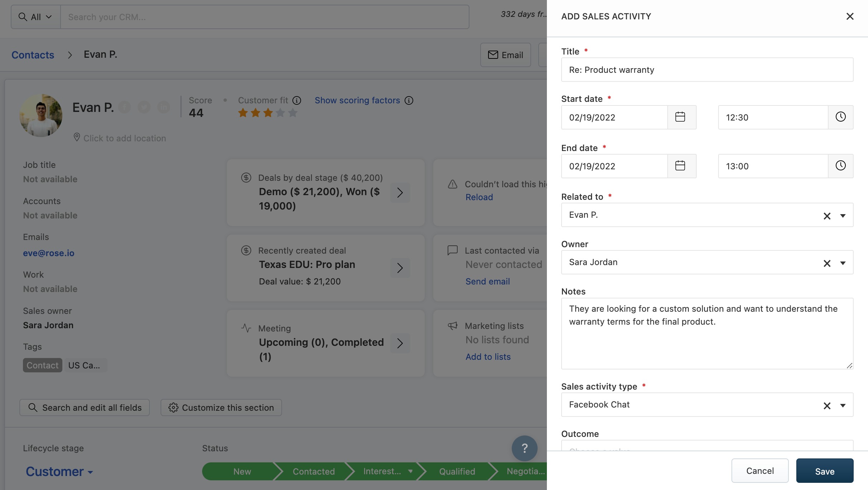
Task: Cancel adding the sales activity
Action: click(760, 471)
